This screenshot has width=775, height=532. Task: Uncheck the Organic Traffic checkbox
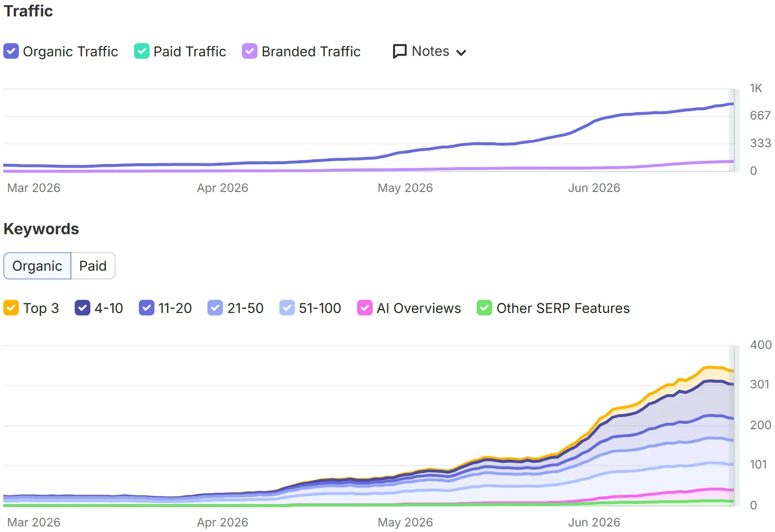tap(11, 51)
